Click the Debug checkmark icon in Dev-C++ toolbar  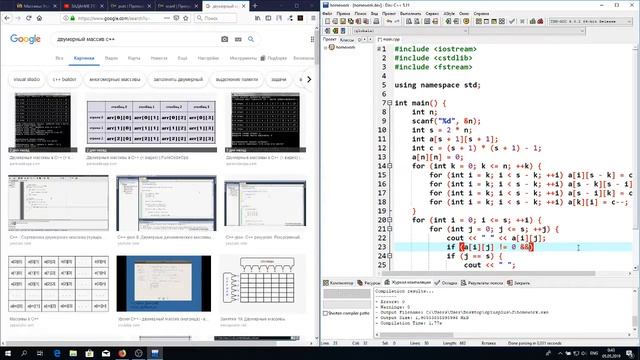pyautogui.click(x=512, y=21)
